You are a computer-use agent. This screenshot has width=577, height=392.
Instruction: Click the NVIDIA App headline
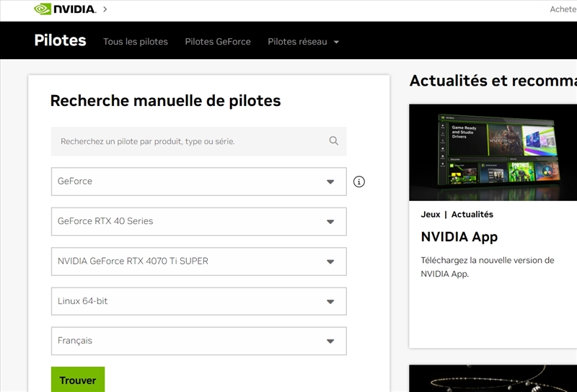tap(459, 237)
